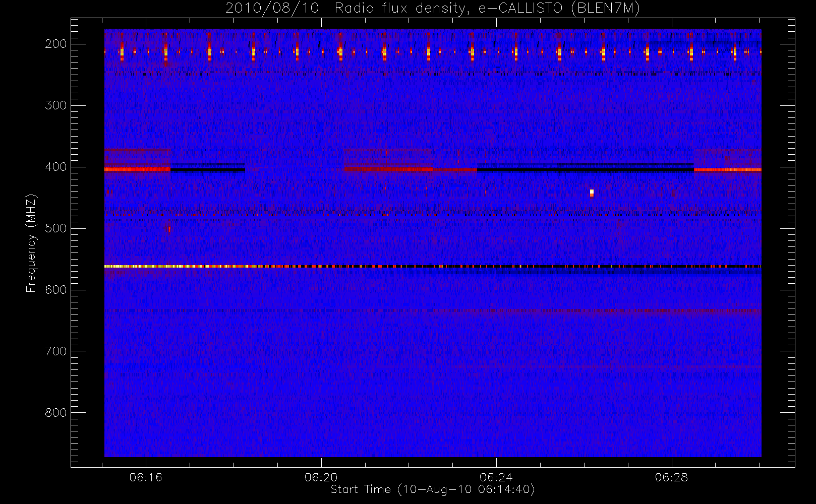
Task: Click the 06:16 time tick label
Action: pos(146,477)
